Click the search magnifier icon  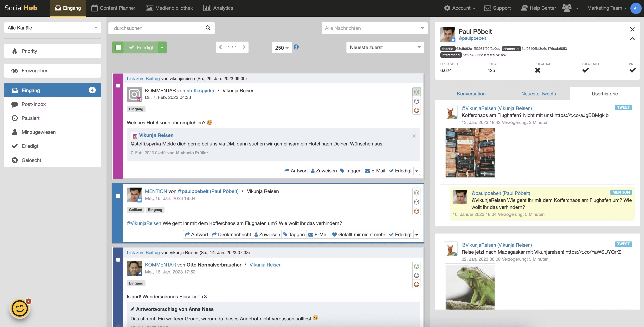(208, 28)
